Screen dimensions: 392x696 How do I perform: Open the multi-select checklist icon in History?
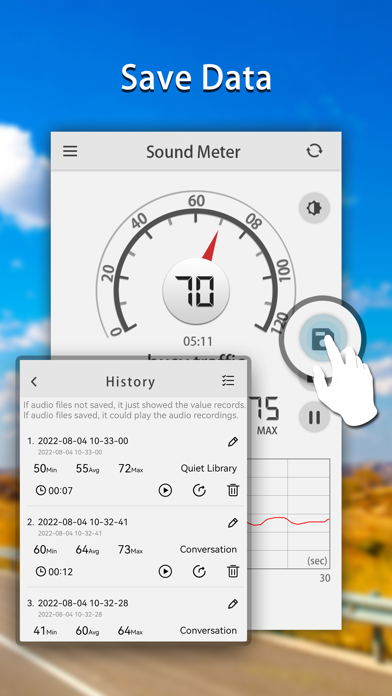(228, 380)
